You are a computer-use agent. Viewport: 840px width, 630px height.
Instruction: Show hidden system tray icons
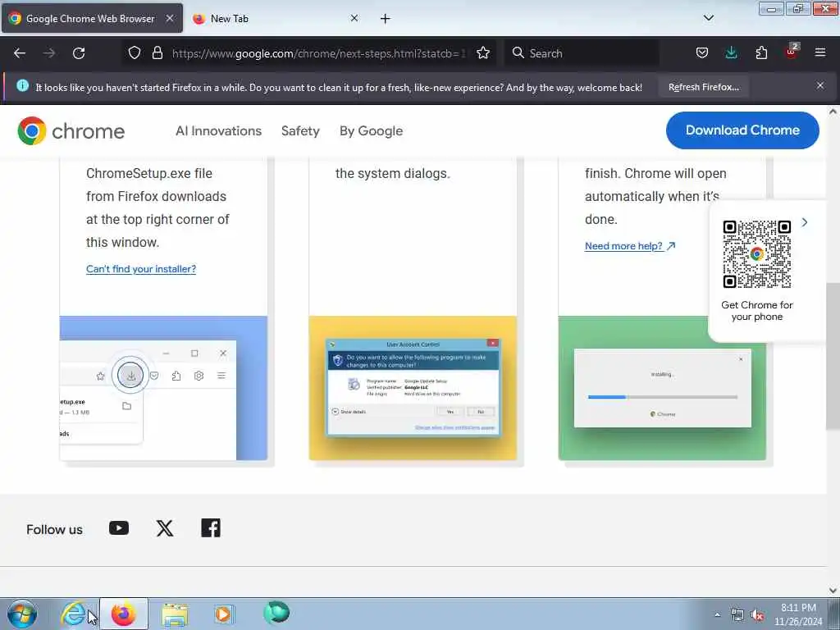click(717, 614)
